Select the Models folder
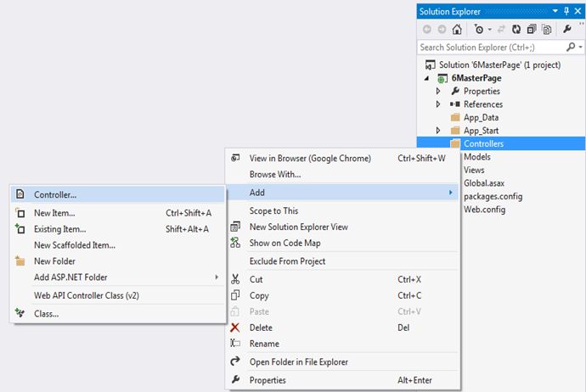 coord(477,157)
